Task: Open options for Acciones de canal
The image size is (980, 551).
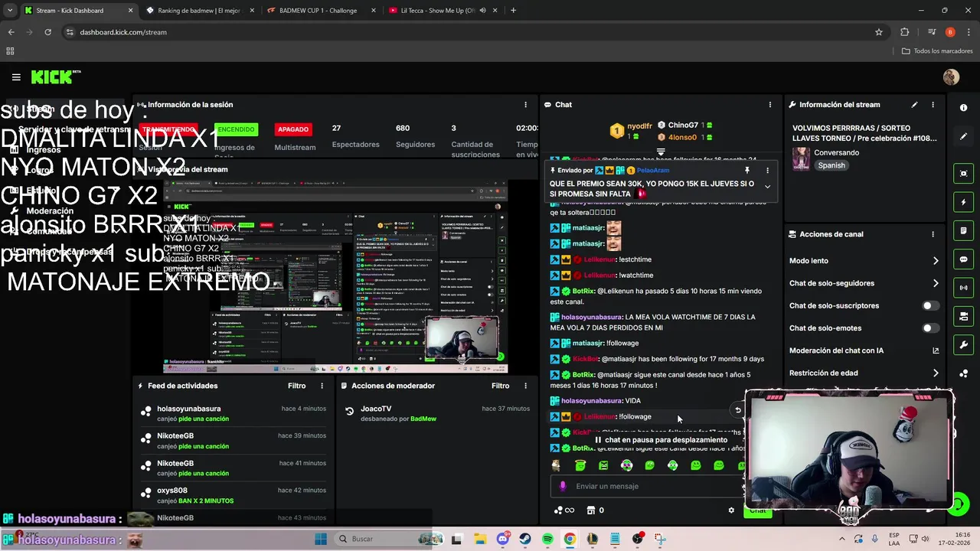Action: [933, 234]
